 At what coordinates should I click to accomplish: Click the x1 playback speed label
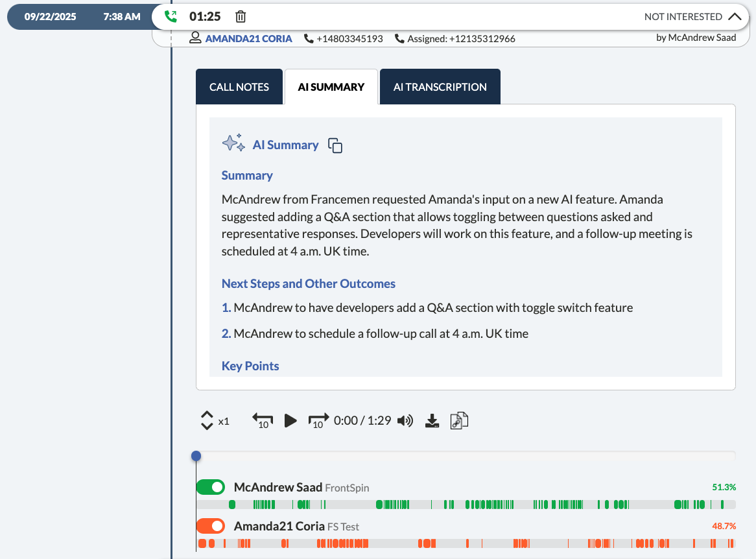(224, 422)
